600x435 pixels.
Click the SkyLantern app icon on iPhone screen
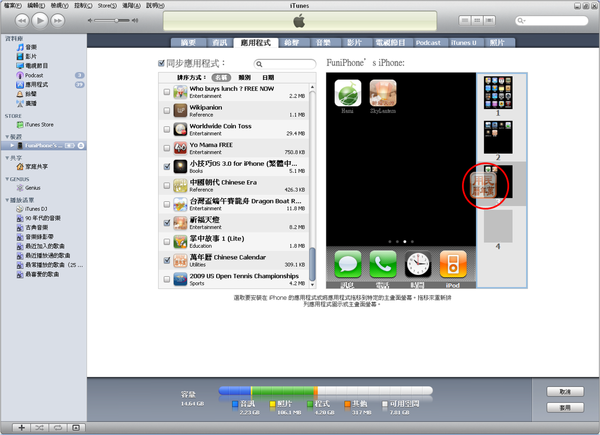383,93
